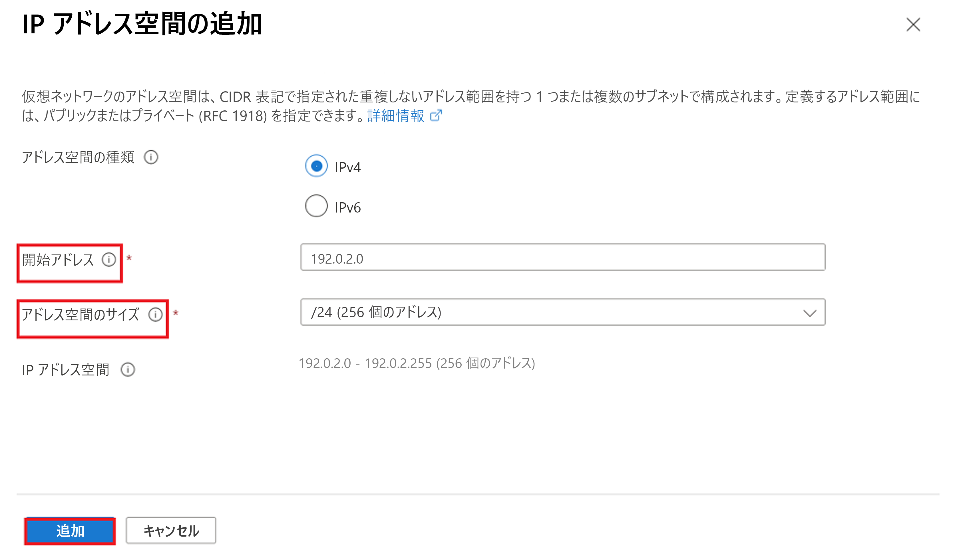Click the range text 192.0.2.0 - 192.0.2.255
This screenshot has width=969, height=560.
[365, 363]
